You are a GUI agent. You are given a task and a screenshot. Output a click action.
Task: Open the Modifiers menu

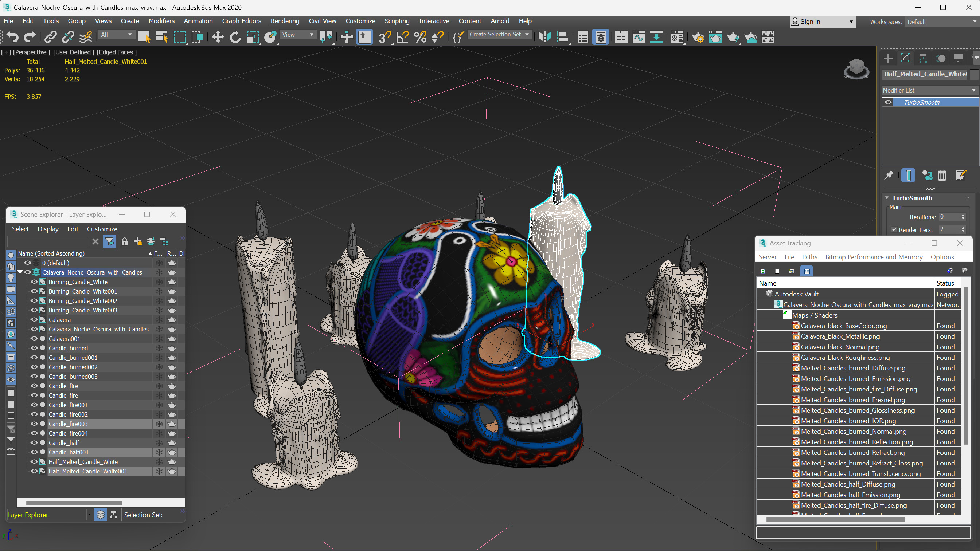161,21
